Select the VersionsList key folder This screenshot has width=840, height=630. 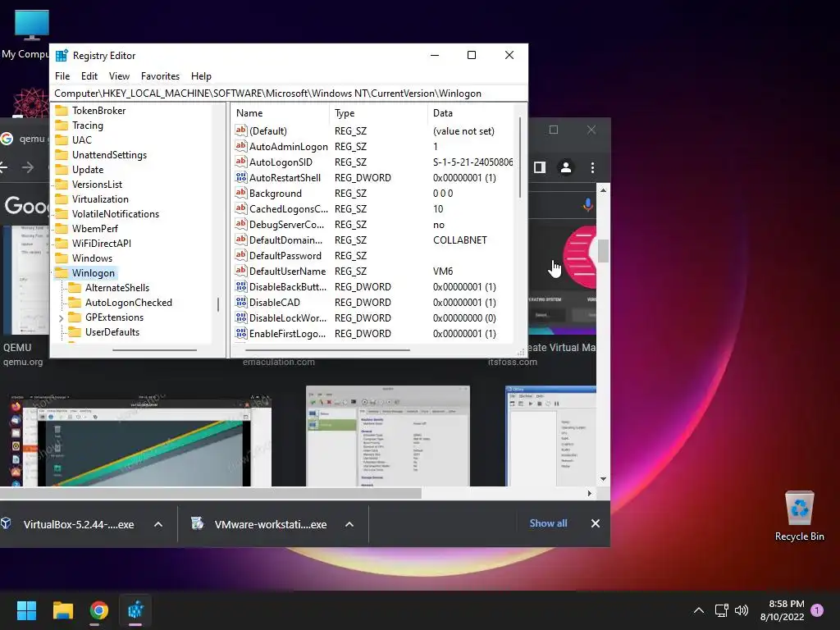[x=97, y=185]
